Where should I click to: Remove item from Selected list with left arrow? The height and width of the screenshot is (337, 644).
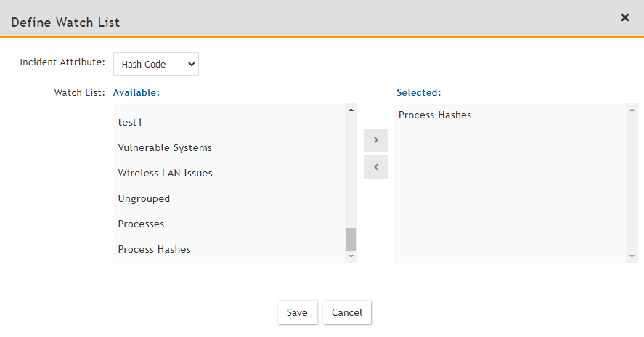click(375, 167)
